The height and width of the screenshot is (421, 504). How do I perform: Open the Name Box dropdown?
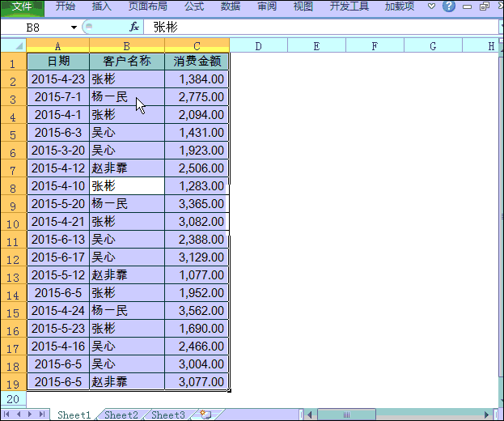coord(74,28)
